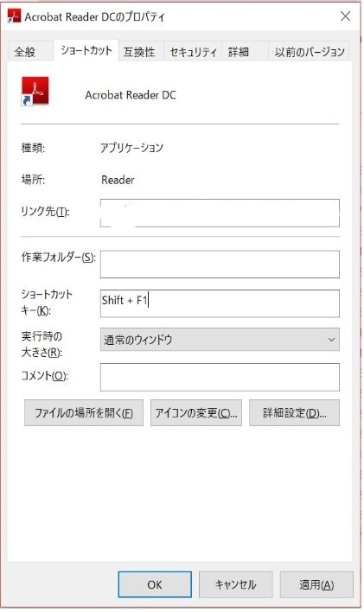This screenshot has height=612, width=364.
Task: Click the リンク先 input field
Action: click(x=220, y=213)
